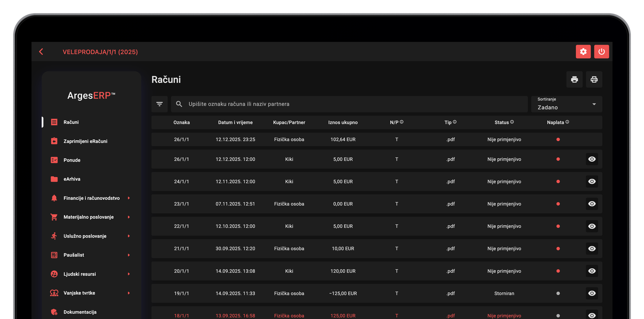View invoice 21/1/1 with the eye icon
This screenshot has width=644, height=319.
[x=592, y=249]
